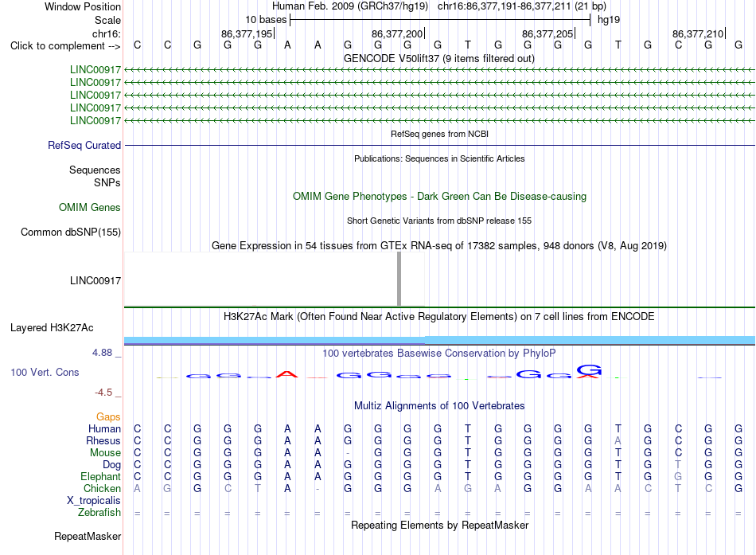Click the '10 bases' scale bar
This screenshot has height=555, width=756.
440,20
